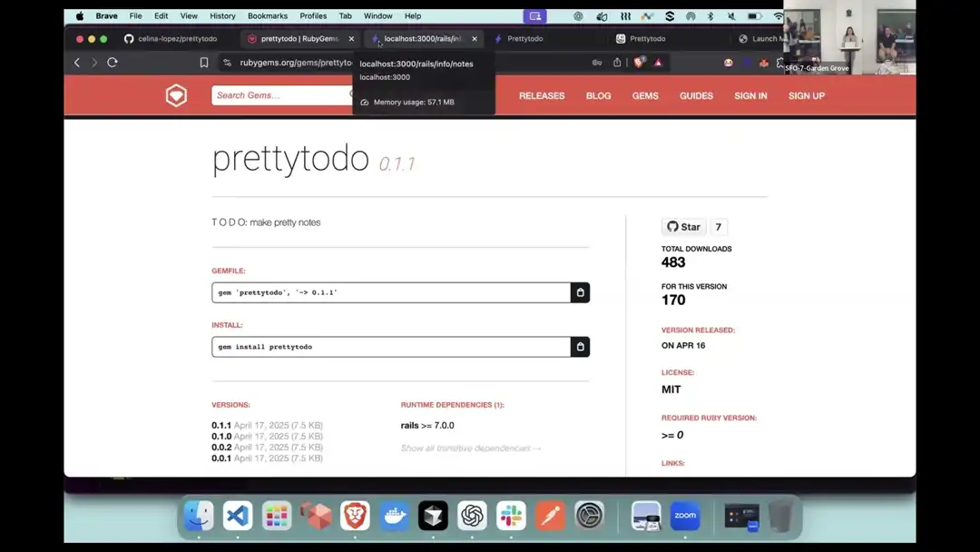Click Show all transitive dependencies
980x552 pixels.
coord(471,448)
